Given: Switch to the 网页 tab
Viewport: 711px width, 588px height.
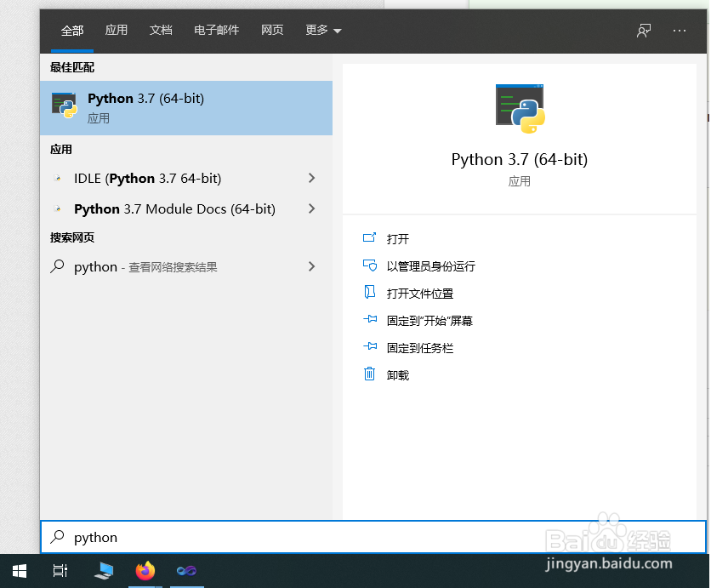Looking at the screenshot, I should click(x=272, y=30).
